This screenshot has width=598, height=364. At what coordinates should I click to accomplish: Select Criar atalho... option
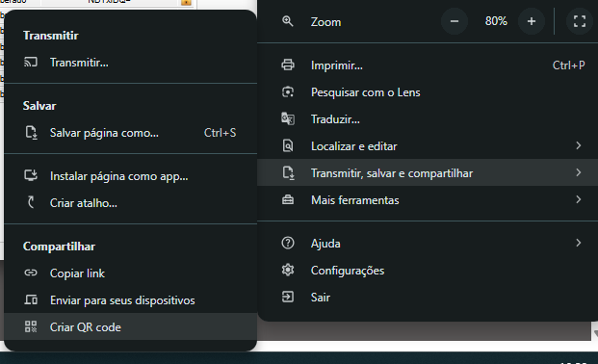[x=130, y=203]
